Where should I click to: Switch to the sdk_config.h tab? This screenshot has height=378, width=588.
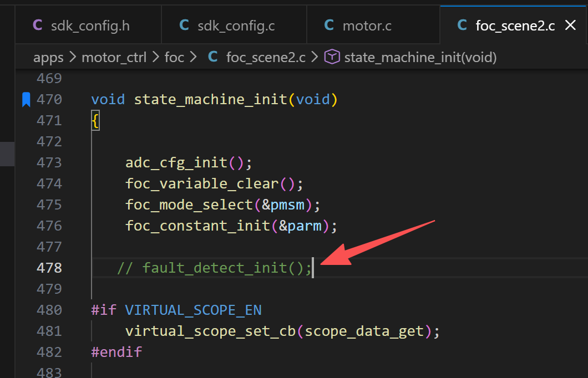coord(88,25)
